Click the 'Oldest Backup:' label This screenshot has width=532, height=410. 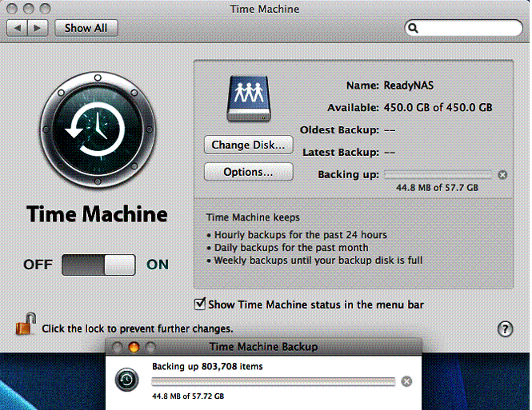point(339,129)
